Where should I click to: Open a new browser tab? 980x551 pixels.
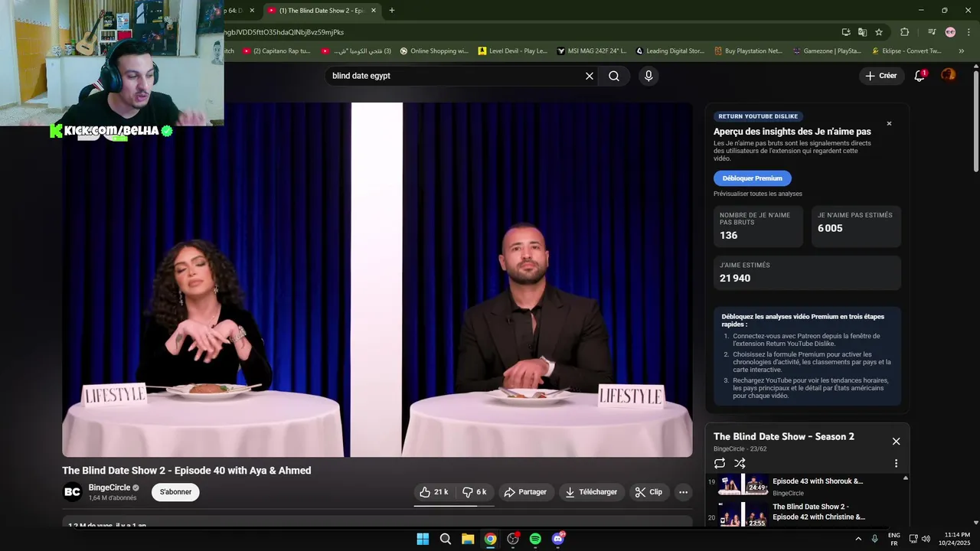coord(392,10)
